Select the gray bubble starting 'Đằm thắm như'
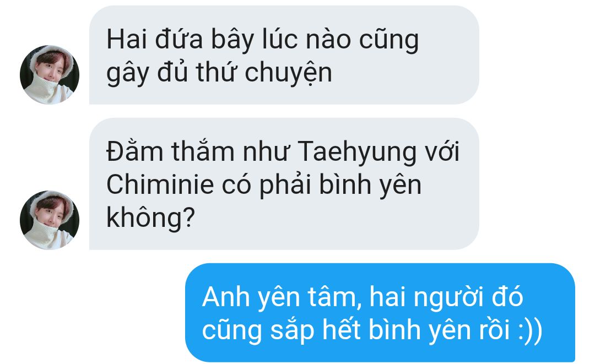595x364 pixels. (284, 184)
